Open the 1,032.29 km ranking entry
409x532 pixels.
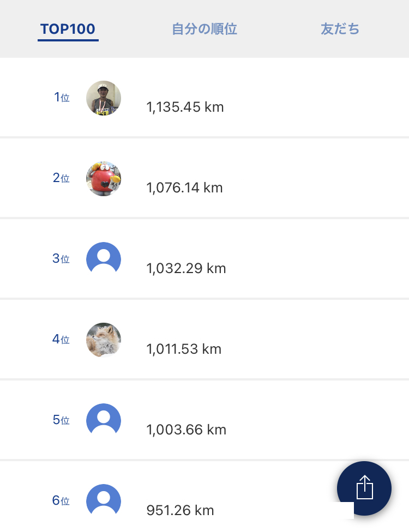(x=204, y=259)
